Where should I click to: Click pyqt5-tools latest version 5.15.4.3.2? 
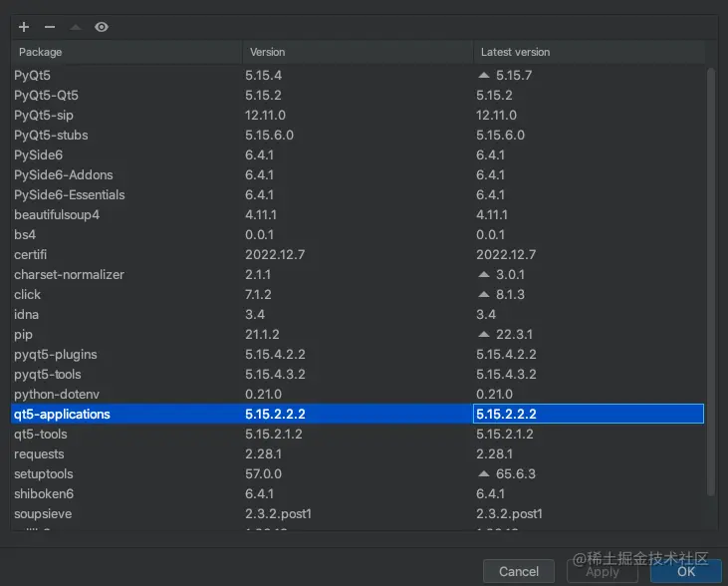(506, 375)
